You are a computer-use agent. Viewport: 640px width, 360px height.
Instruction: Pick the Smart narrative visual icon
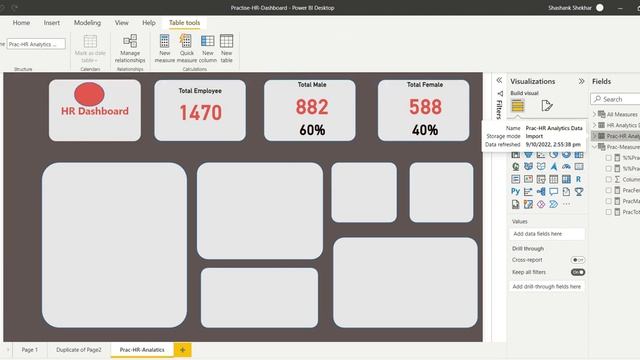pyautogui.click(x=567, y=191)
